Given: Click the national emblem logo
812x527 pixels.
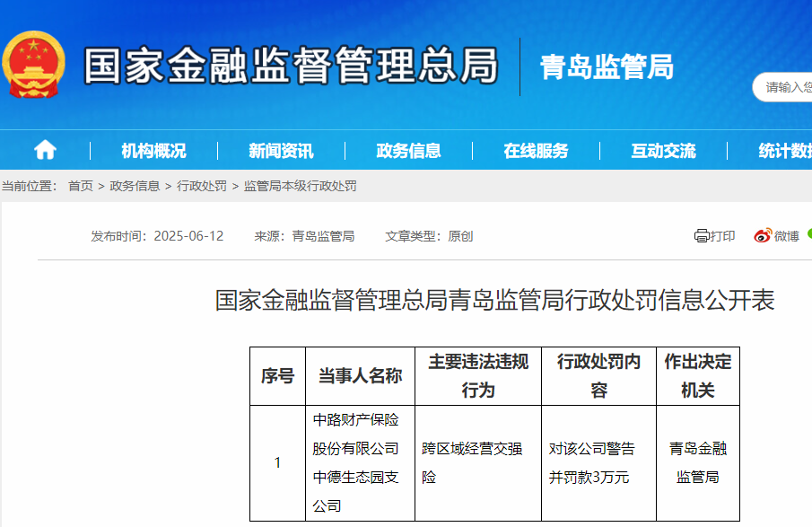Looking at the screenshot, I should click(34, 65).
